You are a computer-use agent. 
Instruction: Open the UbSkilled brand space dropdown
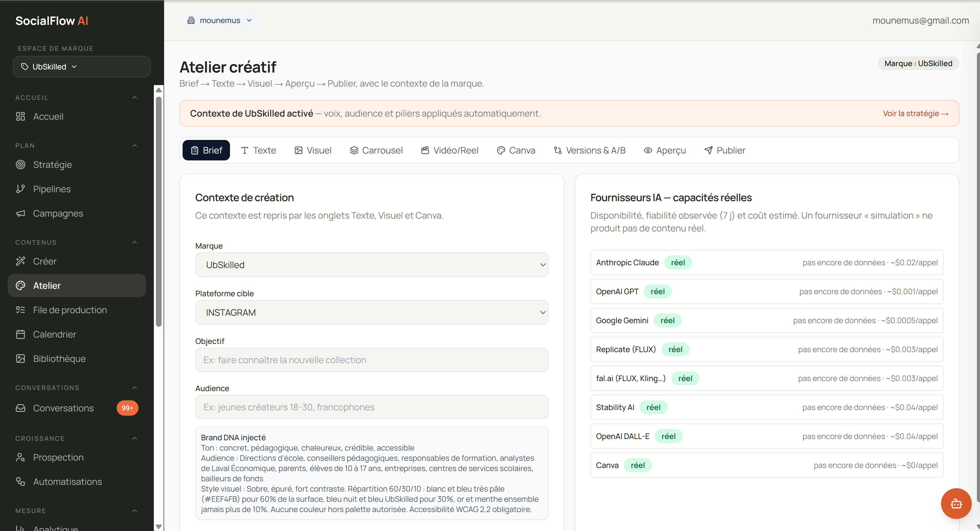click(x=82, y=67)
